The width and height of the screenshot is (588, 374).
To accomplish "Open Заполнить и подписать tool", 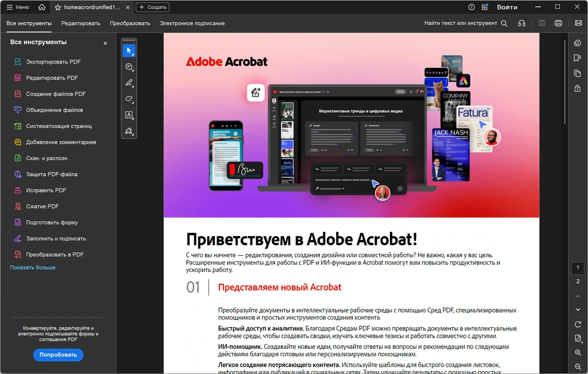I will pyautogui.click(x=49, y=239).
